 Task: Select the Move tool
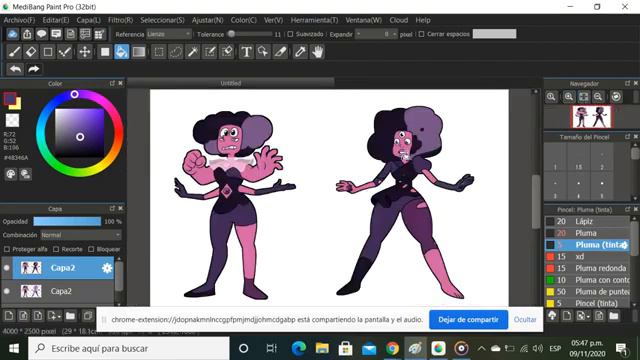click(x=84, y=52)
